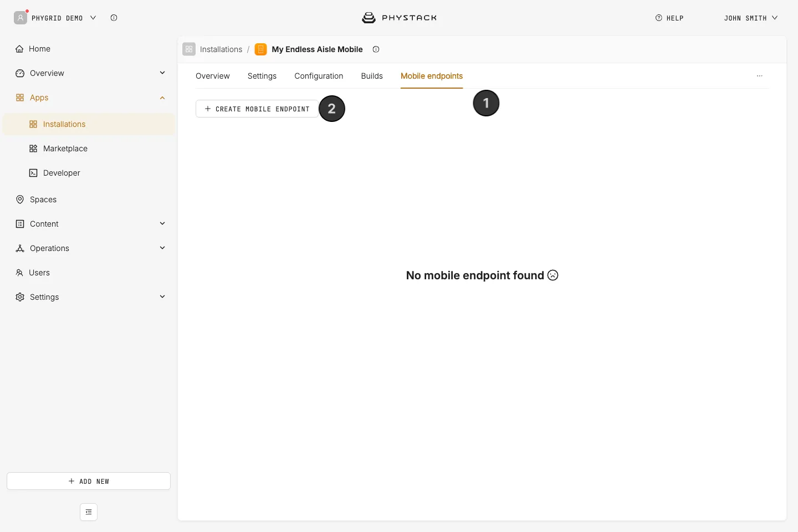Click the Installations breadcrumb link
This screenshot has height=532, width=798.
(221, 49)
